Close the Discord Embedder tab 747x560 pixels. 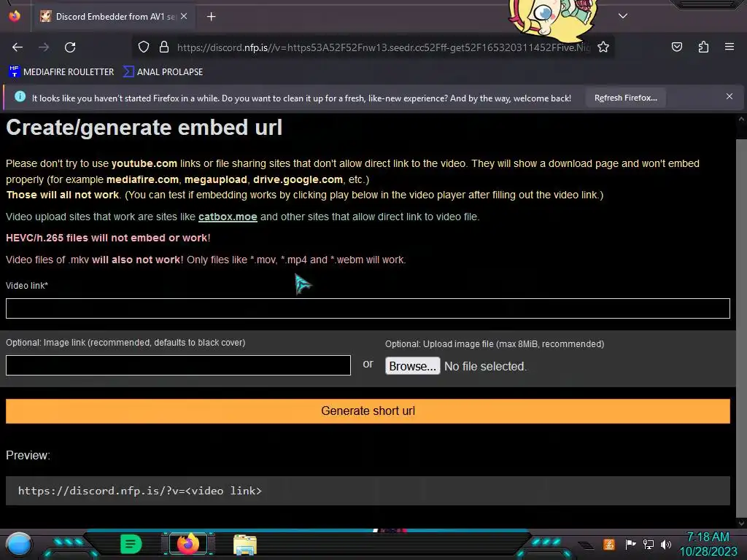pos(184,16)
